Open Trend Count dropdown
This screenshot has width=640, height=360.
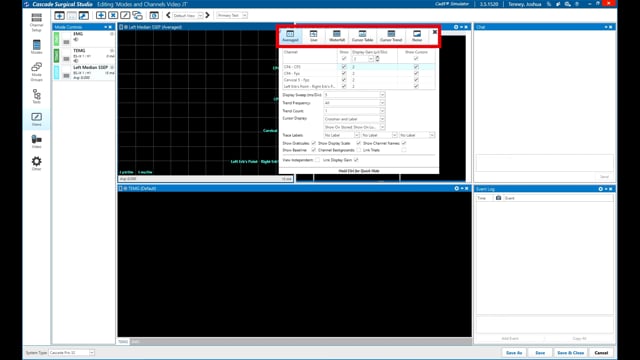coord(354,111)
